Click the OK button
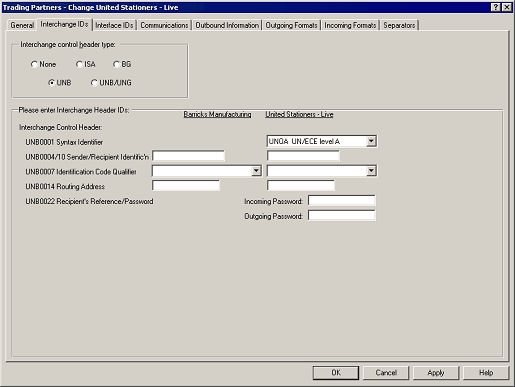Screen dimensions: 515x387 click(x=336, y=373)
